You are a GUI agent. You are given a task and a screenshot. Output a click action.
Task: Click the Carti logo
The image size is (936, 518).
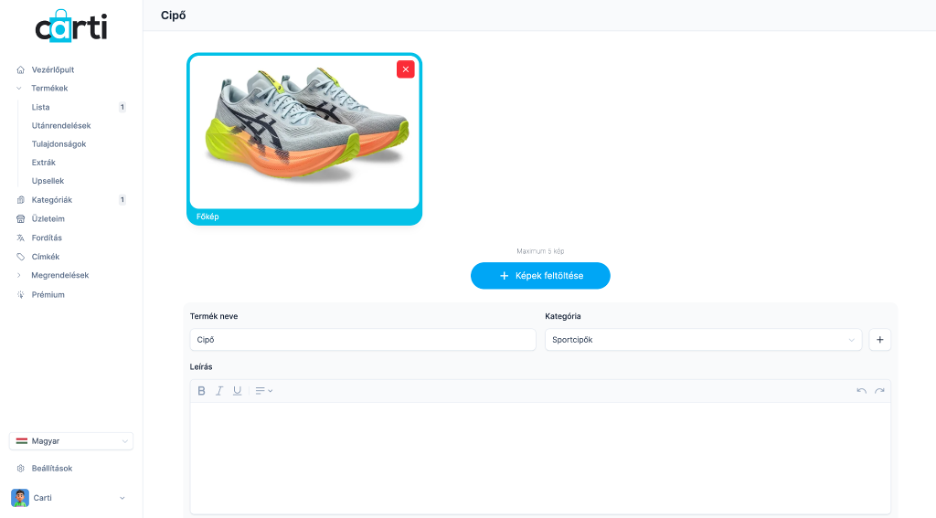(x=71, y=26)
